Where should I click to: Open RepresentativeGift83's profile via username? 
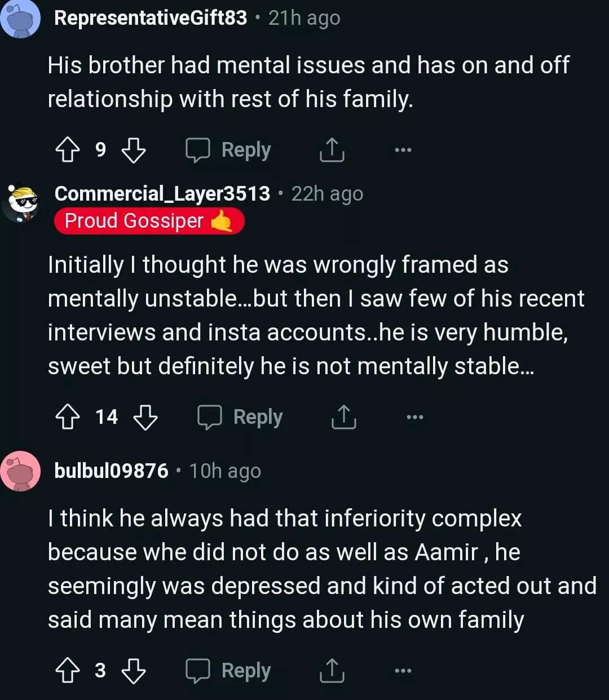pyautogui.click(x=151, y=18)
